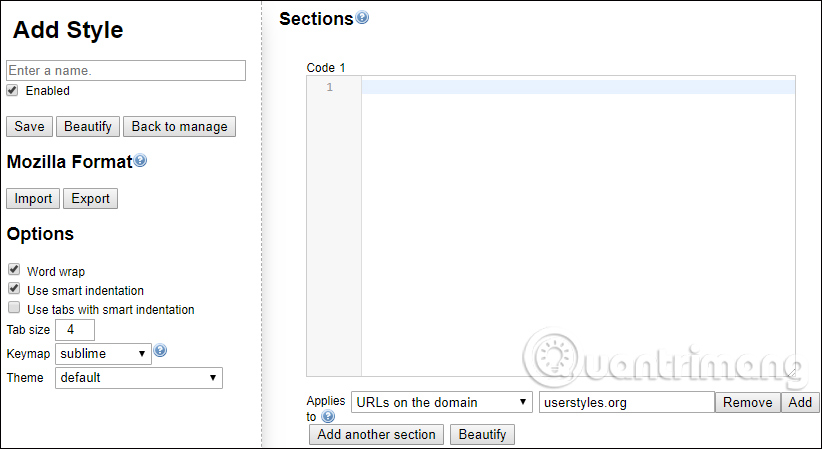Viewport: 822px width, 449px height.
Task: Click help icon below Applies to
Action: (x=328, y=416)
